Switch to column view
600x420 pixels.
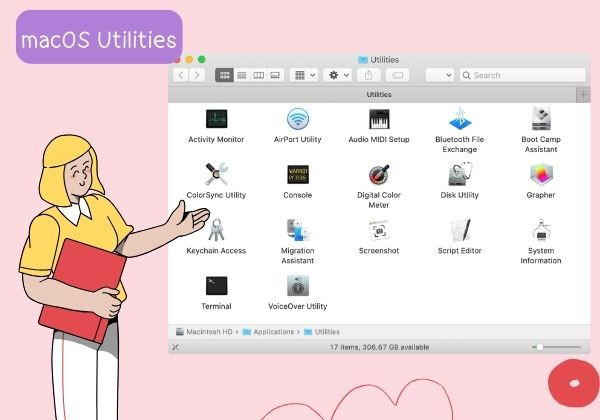coord(259,75)
